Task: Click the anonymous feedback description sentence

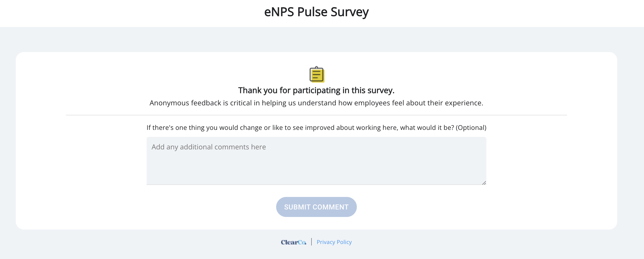Action: pos(316,103)
